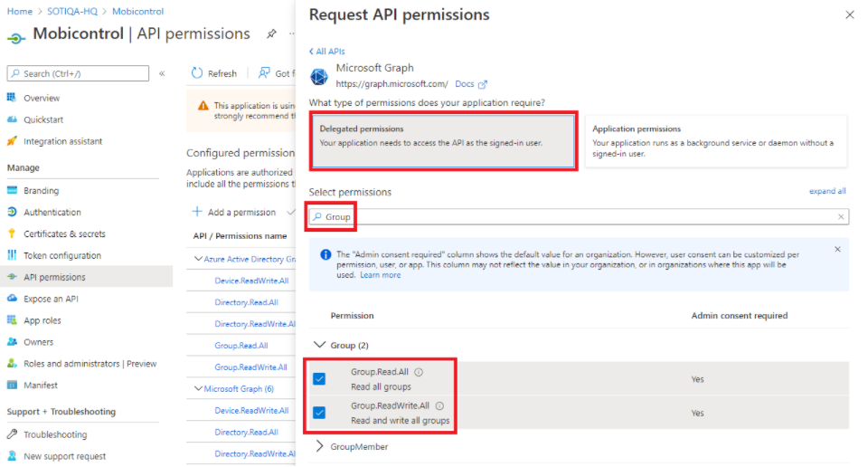Dismiss the admin consent info banner

click(837, 249)
